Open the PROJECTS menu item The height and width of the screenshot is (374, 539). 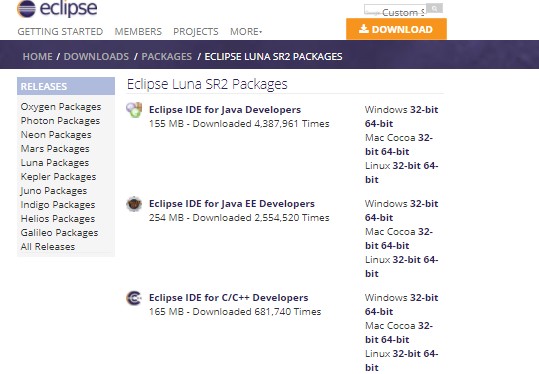(x=196, y=32)
